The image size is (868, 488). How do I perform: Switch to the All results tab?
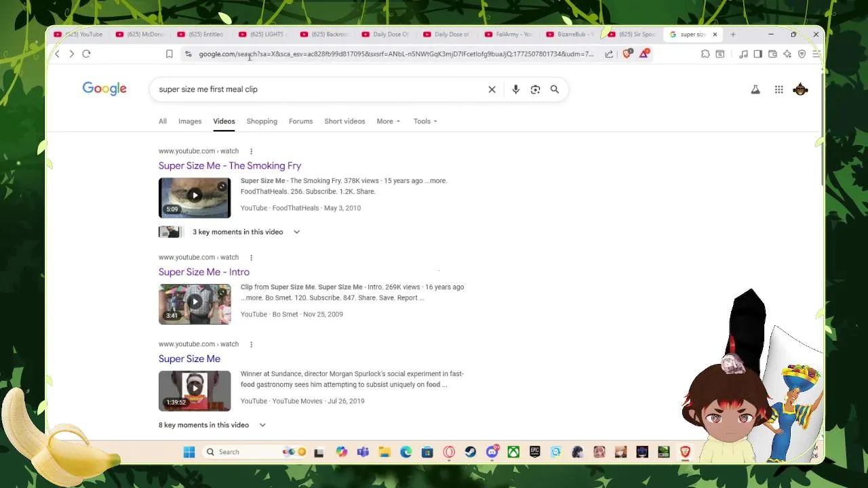click(163, 121)
